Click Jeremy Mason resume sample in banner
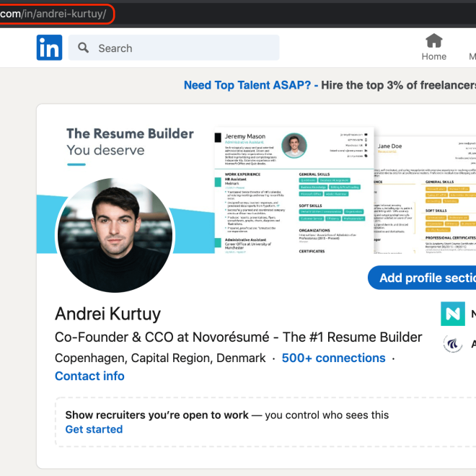 (294, 190)
